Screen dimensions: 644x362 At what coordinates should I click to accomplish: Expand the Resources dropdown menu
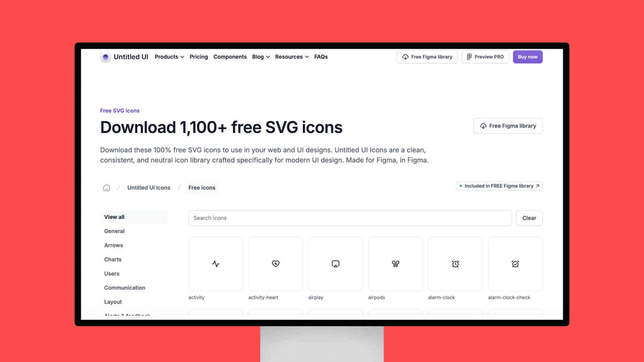(x=292, y=57)
